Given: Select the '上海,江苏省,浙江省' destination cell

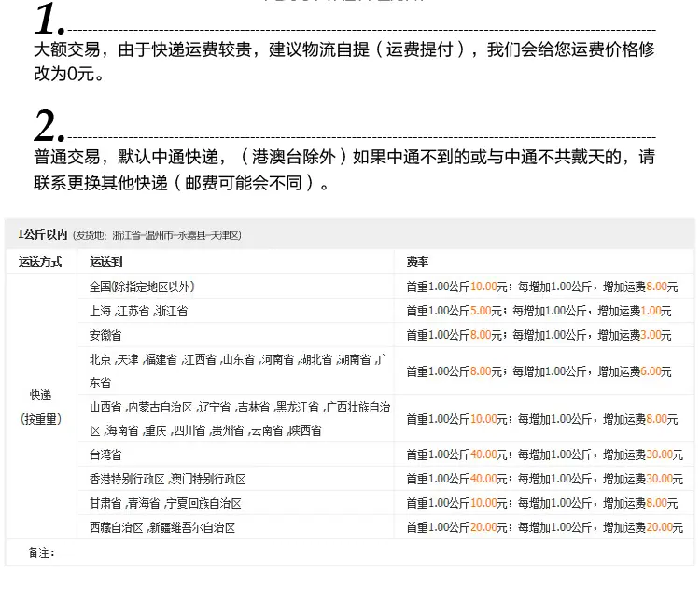Looking at the screenshot, I should (236, 311).
